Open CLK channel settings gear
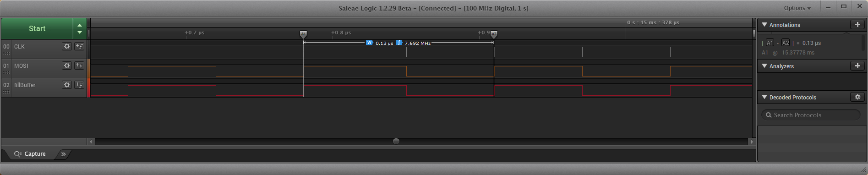Image resolution: width=868 pixels, height=175 pixels. 67,46
